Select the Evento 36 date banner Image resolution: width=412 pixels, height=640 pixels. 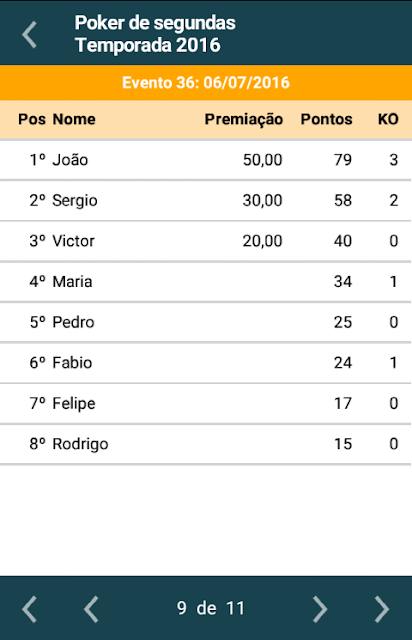click(x=206, y=83)
